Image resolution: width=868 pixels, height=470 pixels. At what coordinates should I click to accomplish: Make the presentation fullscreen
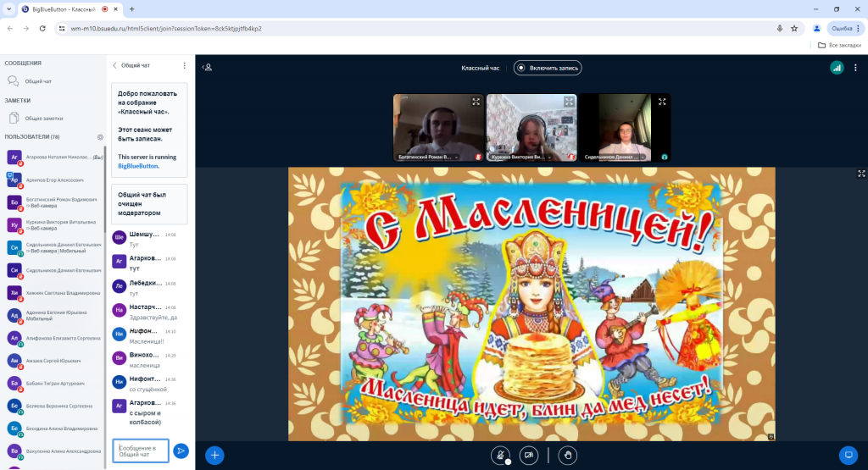coord(861,174)
